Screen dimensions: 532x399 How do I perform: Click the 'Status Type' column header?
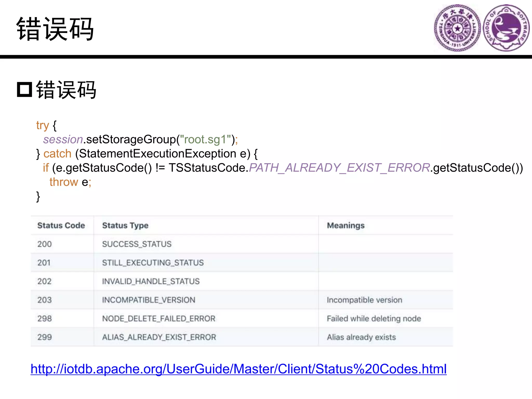(x=125, y=225)
